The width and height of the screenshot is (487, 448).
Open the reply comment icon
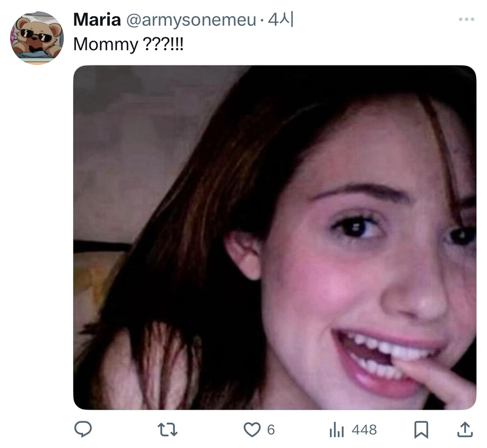tap(83, 430)
